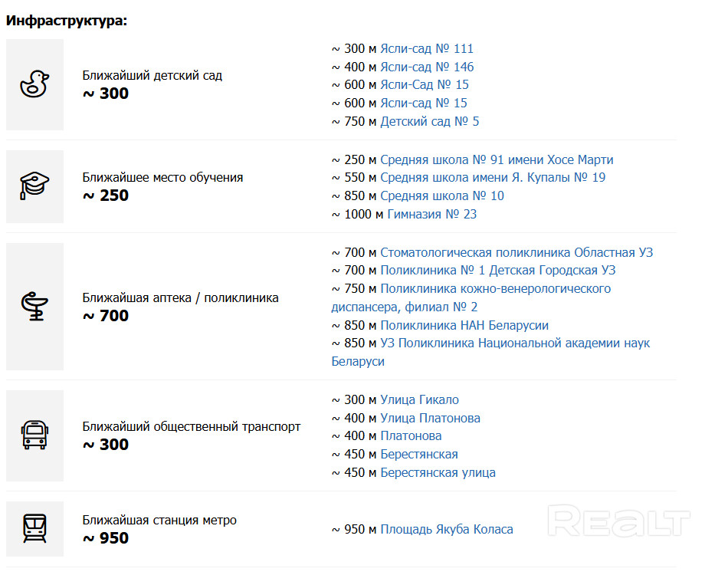Viewport: 728px width, 575px height.
Task: Click the graduation cap education icon
Action: click(x=34, y=186)
